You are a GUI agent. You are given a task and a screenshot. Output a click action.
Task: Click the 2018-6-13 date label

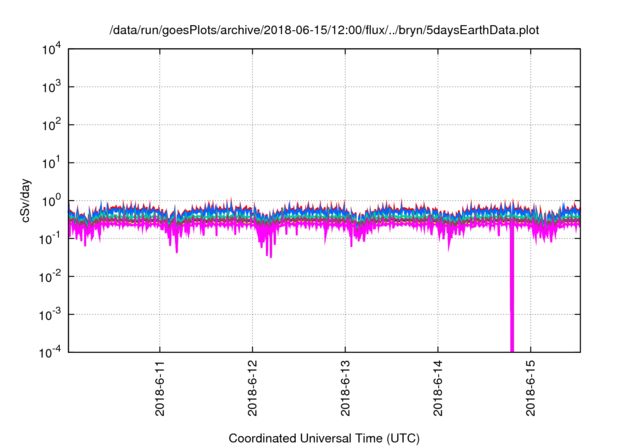pos(345,388)
